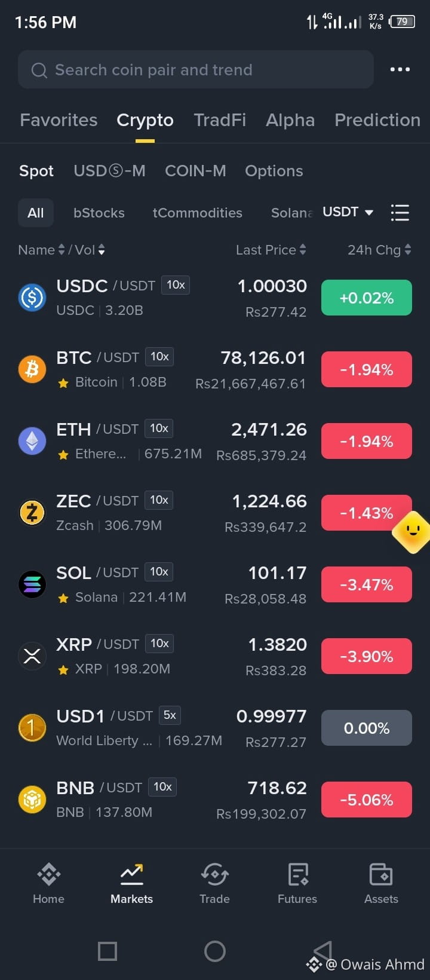The height and width of the screenshot is (980, 430).
Task: Toggle the SOL favorite star
Action: (63, 598)
